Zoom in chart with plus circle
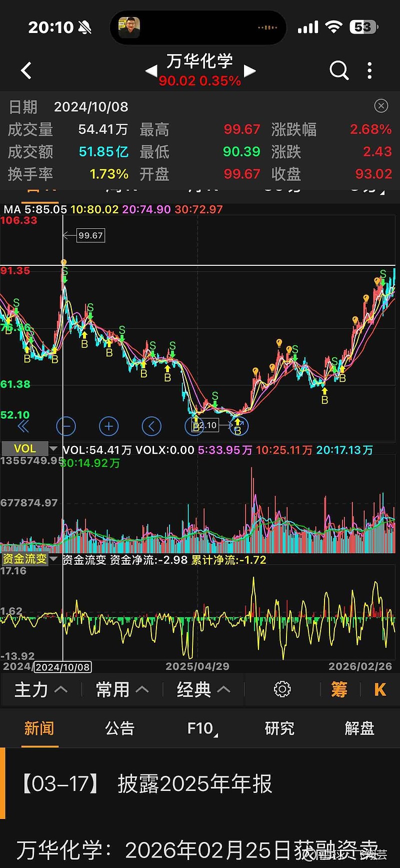 click(x=108, y=426)
